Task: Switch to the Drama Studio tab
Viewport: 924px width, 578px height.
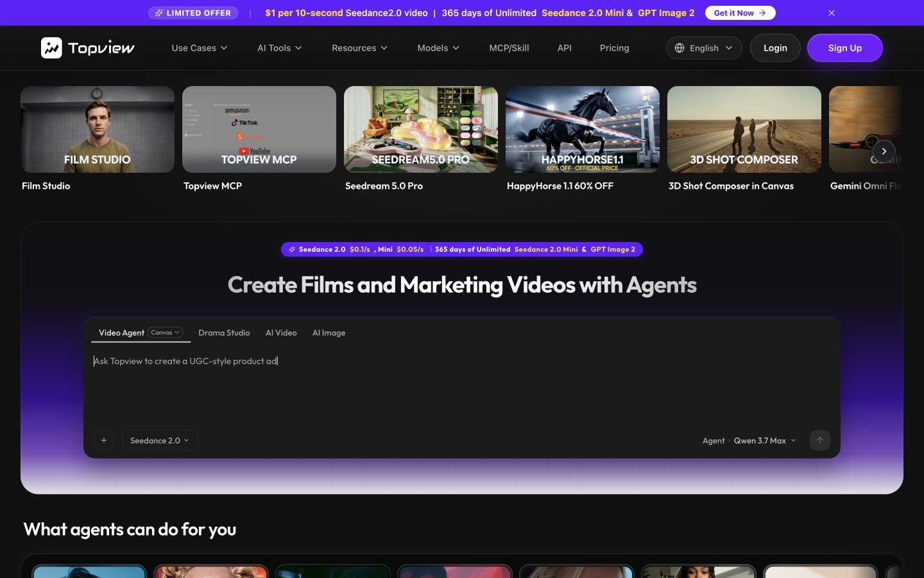Action: pyautogui.click(x=224, y=333)
